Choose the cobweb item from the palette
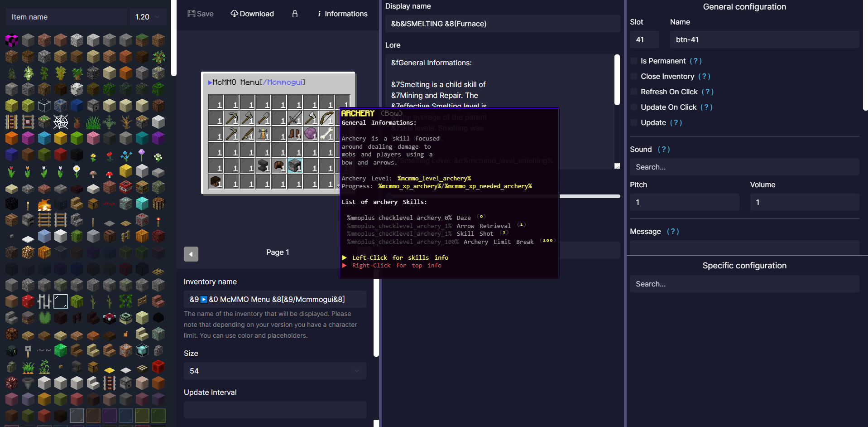This screenshot has width=868, height=427. point(61,121)
